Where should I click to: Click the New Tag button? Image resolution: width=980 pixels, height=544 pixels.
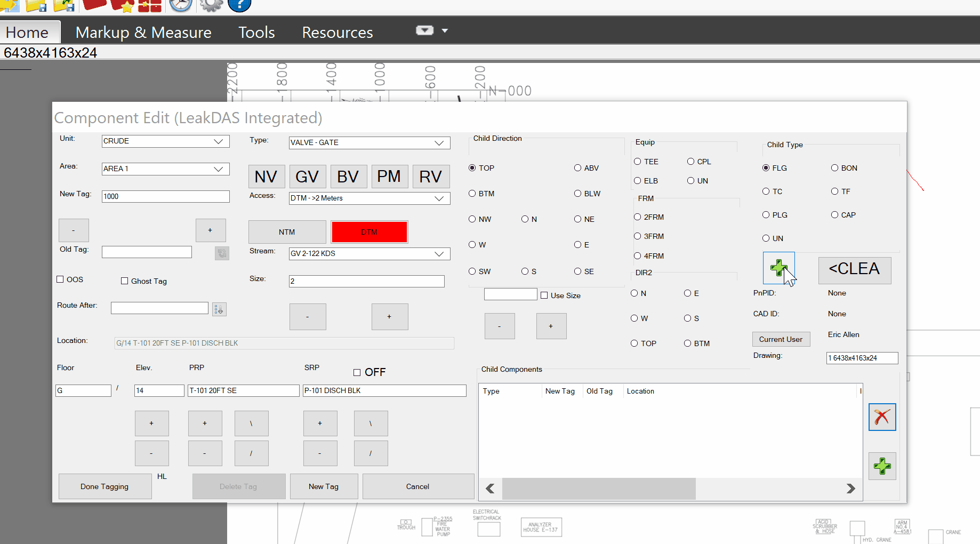point(324,486)
